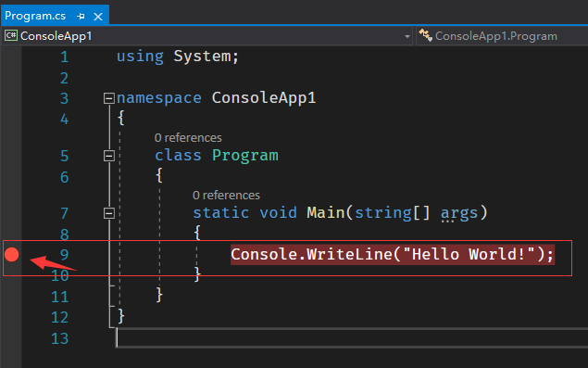Click line number 9
This screenshot has height=368, width=588.
tap(65, 255)
